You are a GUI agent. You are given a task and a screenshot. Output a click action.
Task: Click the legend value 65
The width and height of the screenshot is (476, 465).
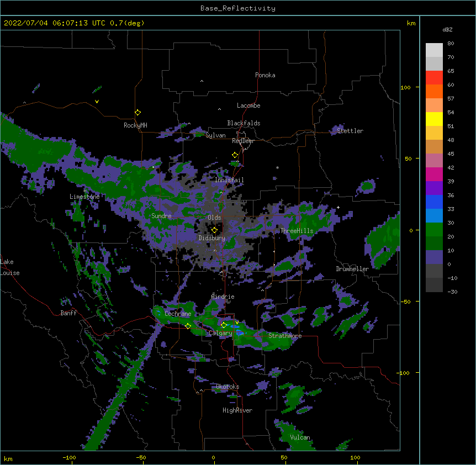451,71
